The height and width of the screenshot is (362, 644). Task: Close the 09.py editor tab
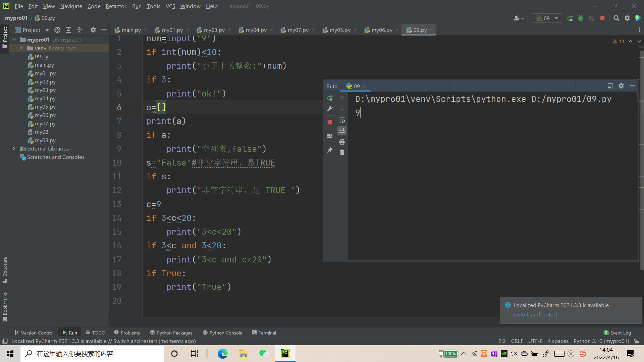(431, 30)
